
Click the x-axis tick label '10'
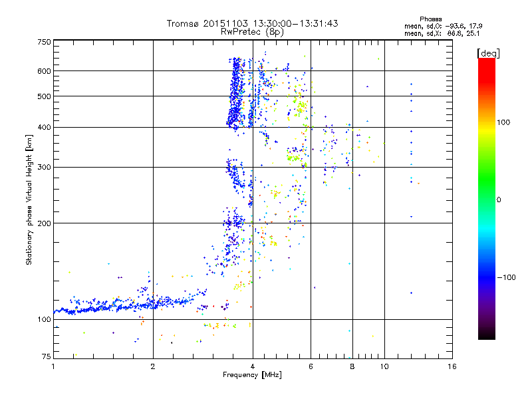pos(384,366)
